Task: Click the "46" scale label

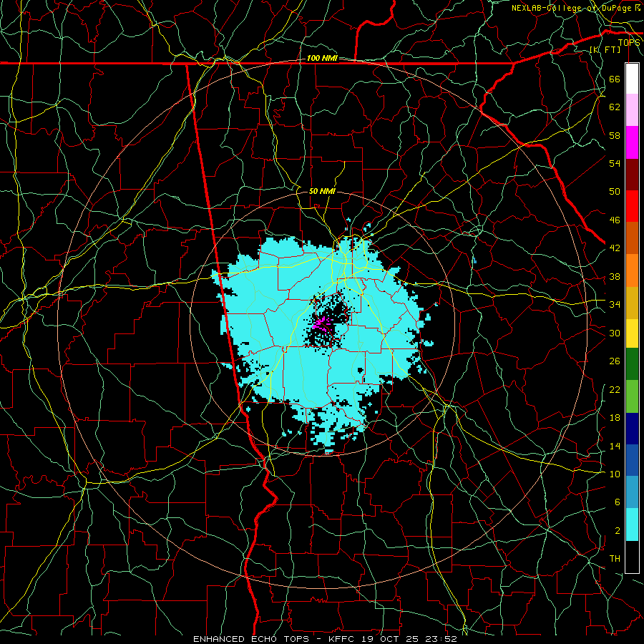Action: (x=615, y=220)
